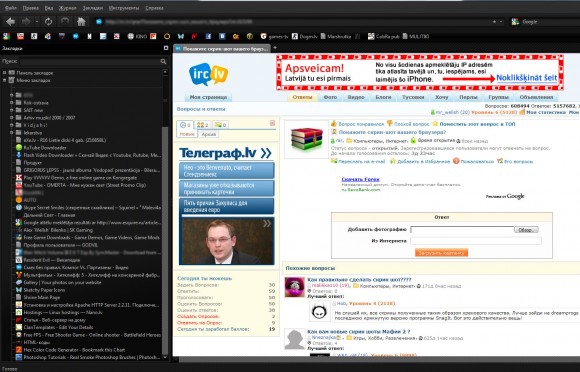Expand the 'SAIT new' bookmark folder
580x372 pixels.
[11, 110]
